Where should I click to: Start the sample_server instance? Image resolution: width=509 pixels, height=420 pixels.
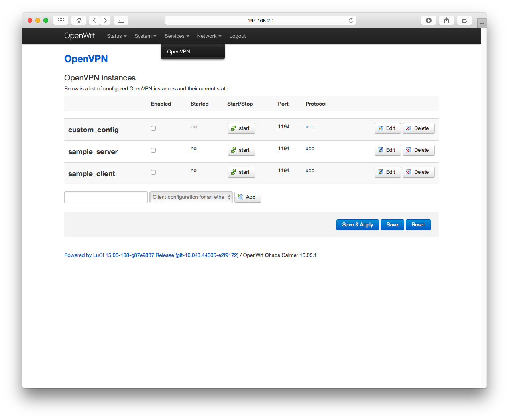[x=241, y=150]
